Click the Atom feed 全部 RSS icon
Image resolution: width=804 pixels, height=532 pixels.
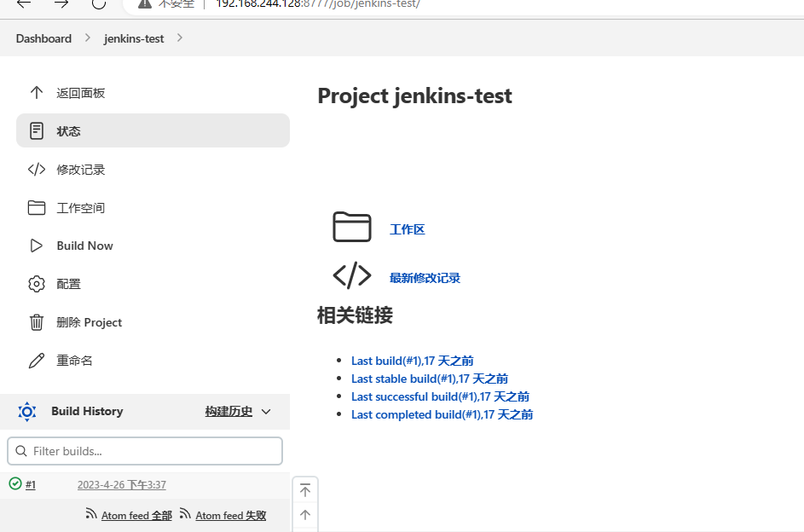coord(91,515)
